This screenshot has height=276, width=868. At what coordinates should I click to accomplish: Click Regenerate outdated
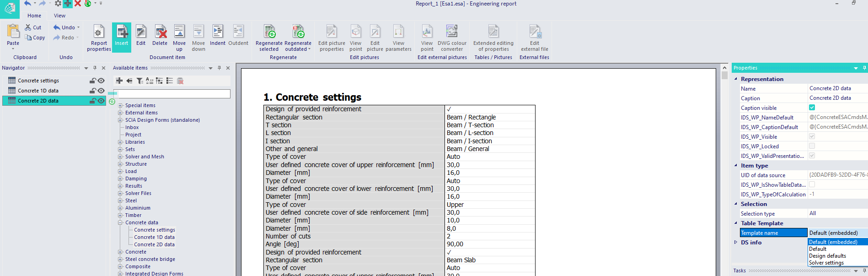pyautogui.click(x=298, y=38)
